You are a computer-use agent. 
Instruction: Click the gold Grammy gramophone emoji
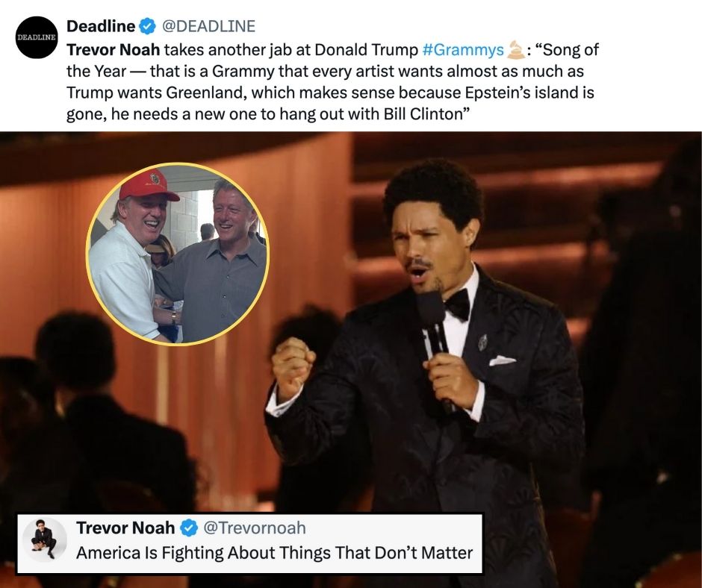515,50
